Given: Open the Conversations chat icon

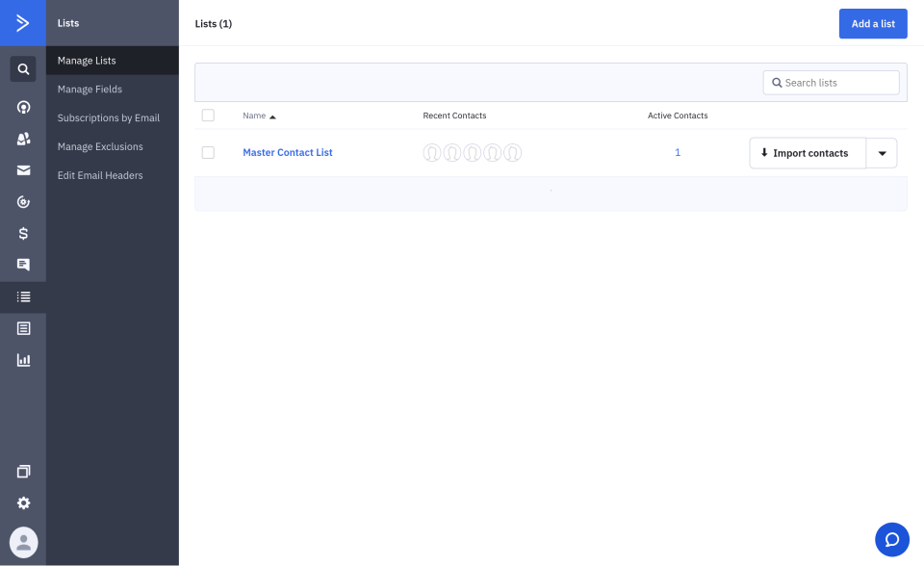Looking at the screenshot, I should (23, 265).
